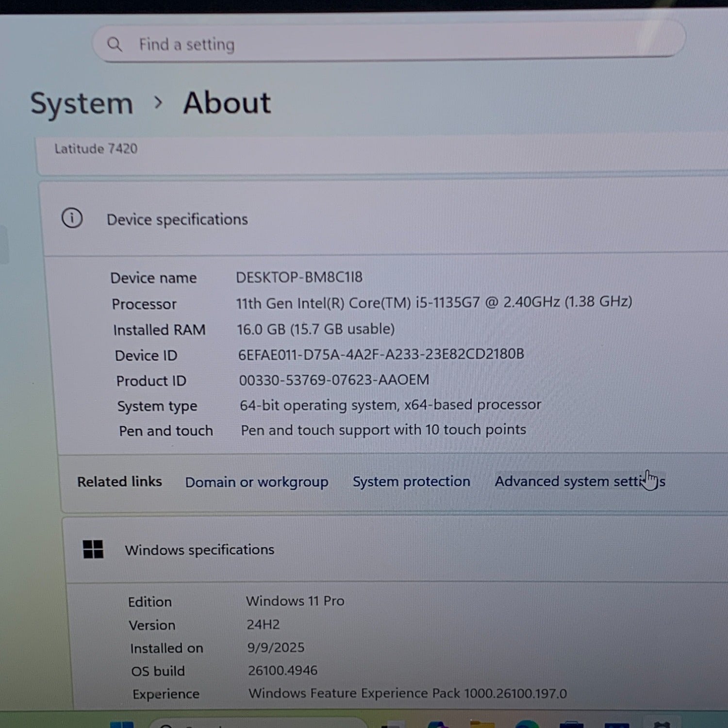Click the Find a setting search field
The image size is (728, 728).
pos(388,44)
